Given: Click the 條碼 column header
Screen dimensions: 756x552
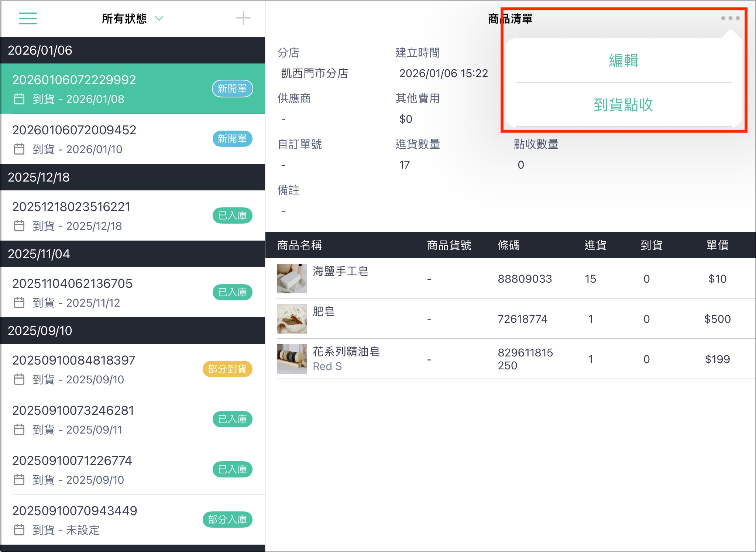Looking at the screenshot, I should pos(508,245).
